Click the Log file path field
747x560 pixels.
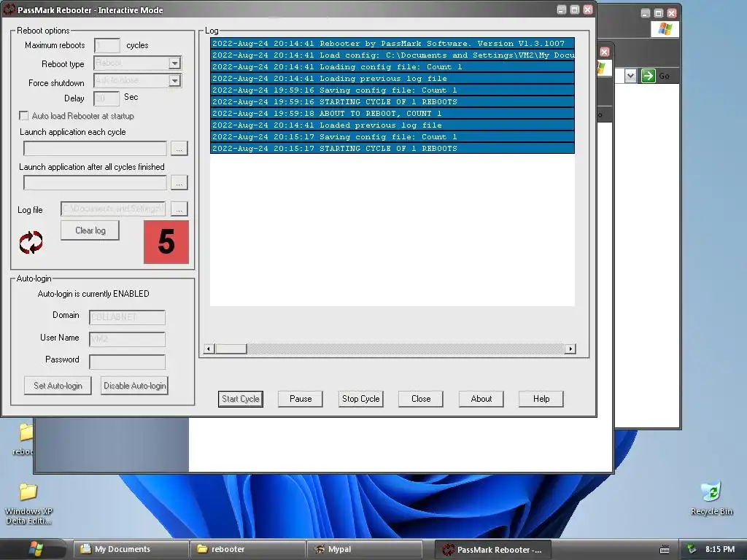pos(113,209)
